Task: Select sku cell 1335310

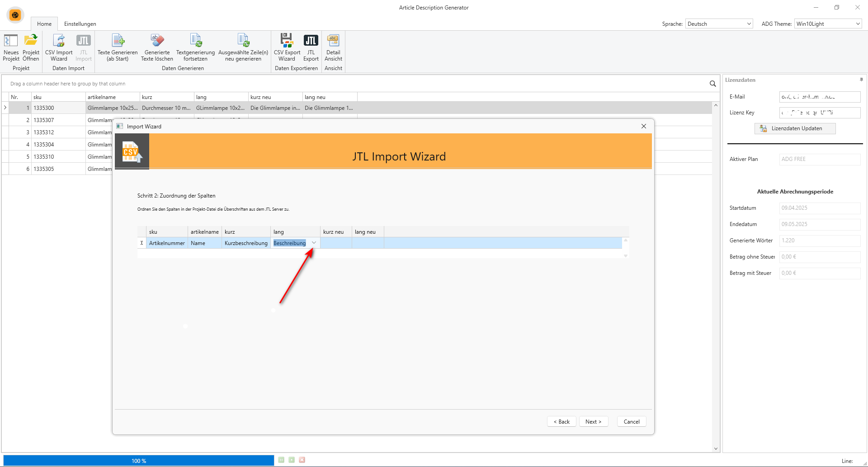Action: [x=58, y=157]
